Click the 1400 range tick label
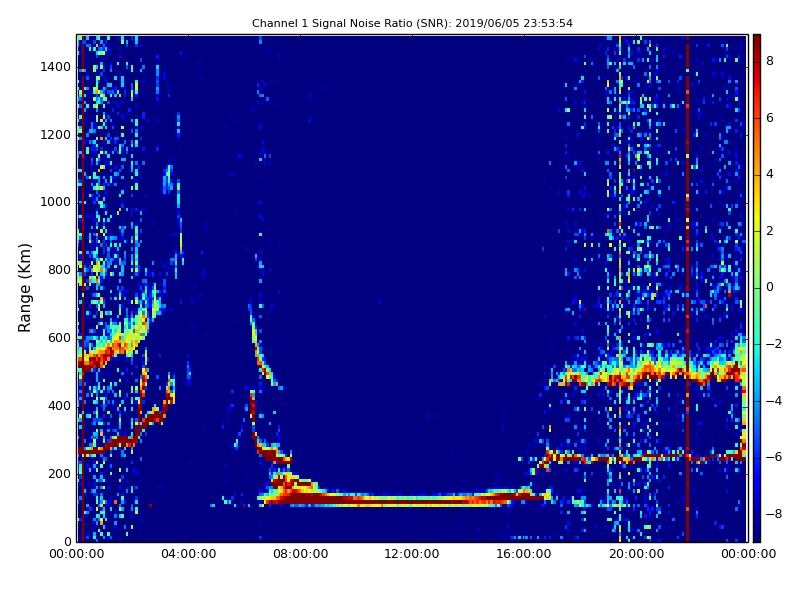Viewport: 800px width, 600px height. click(x=56, y=67)
